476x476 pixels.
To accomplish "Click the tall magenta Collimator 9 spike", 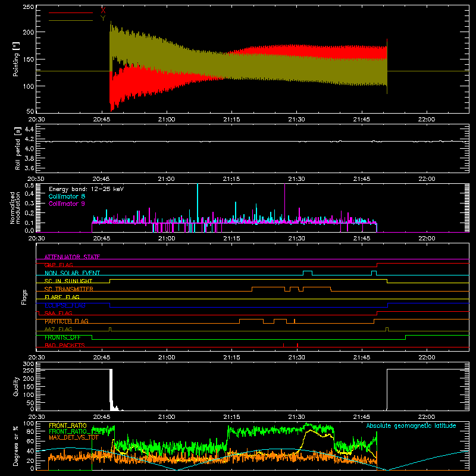I will (285, 203).
